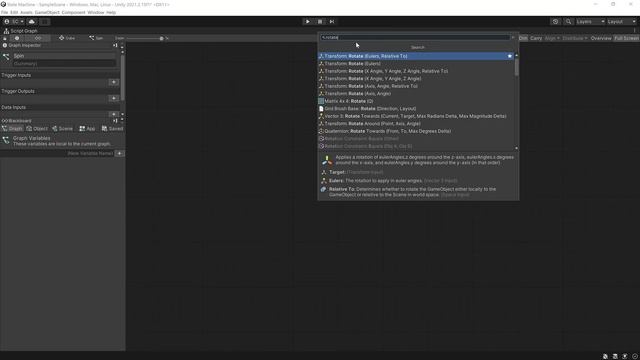Toggle the Blackboard variables button
The width and height of the screenshot is (640, 360).
[x=38, y=38]
